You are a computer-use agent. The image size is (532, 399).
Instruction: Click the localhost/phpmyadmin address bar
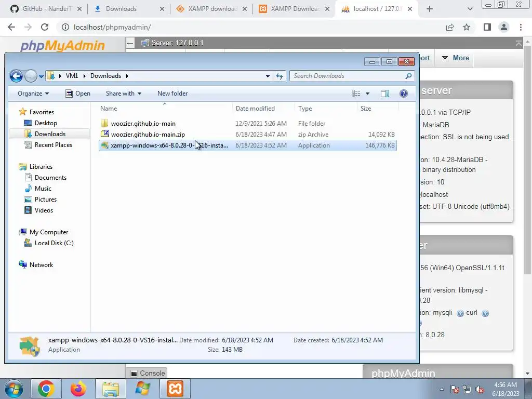click(x=251, y=27)
